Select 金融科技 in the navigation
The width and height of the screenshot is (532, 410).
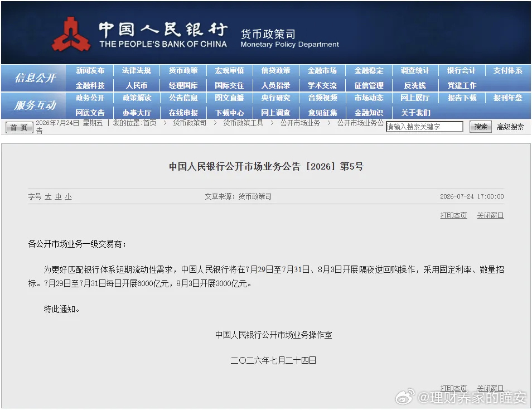(x=90, y=85)
